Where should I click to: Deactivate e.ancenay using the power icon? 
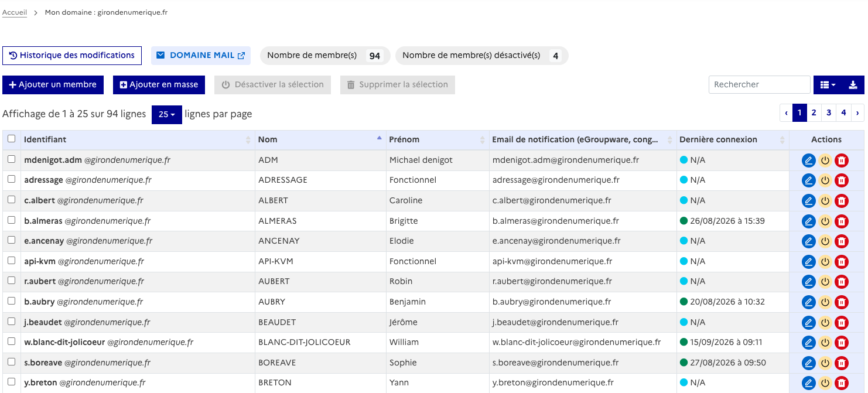825,241
